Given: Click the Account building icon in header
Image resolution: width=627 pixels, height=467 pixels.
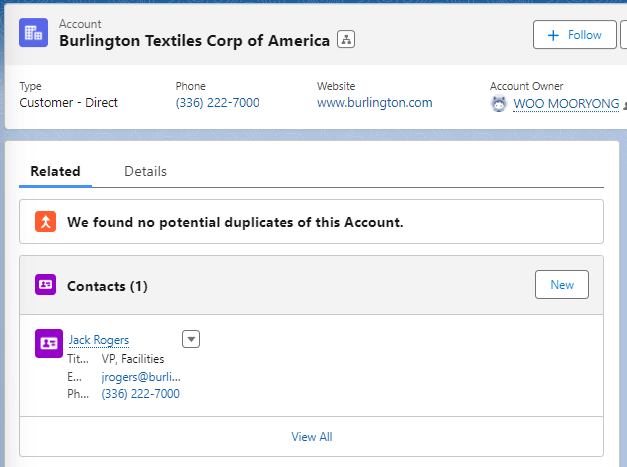Looking at the screenshot, I should coord(34,32).
